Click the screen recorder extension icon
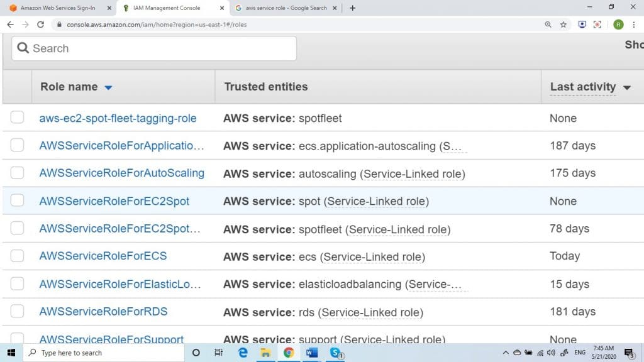The width and height of the screenshot is (644, 362). 597,25
